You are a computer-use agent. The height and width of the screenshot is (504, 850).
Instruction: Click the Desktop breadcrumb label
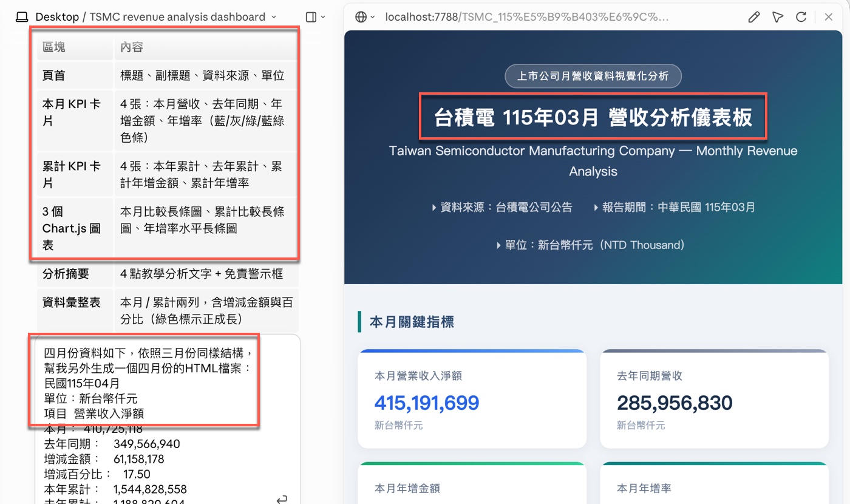[x=57, y=17]
